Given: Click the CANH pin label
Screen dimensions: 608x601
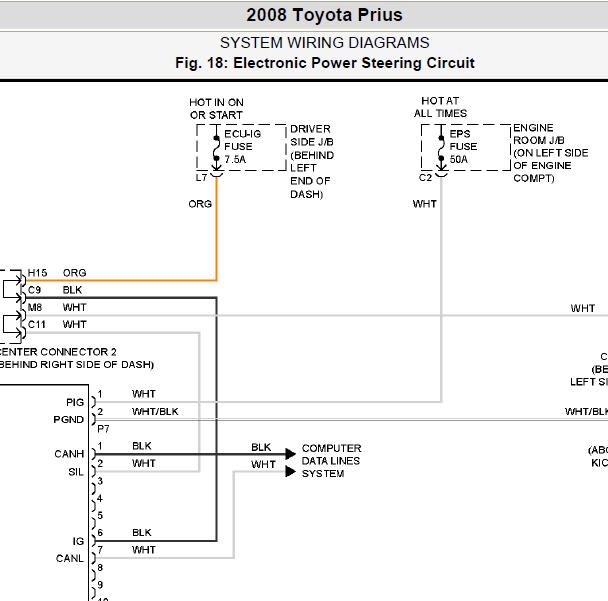Looking at the screenshot, I should pyautogui.click(x=69, y=454).
